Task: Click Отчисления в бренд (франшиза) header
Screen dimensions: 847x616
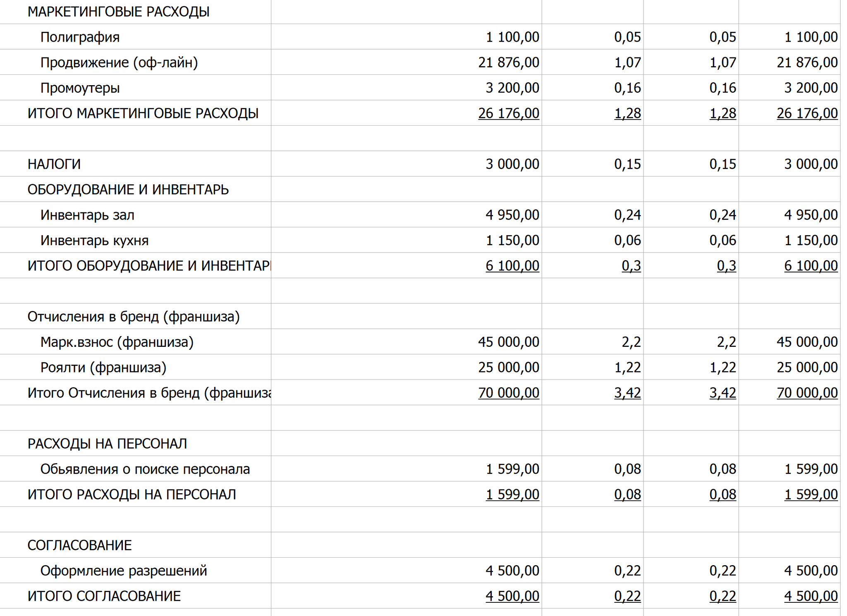Action: coord(133,317)
